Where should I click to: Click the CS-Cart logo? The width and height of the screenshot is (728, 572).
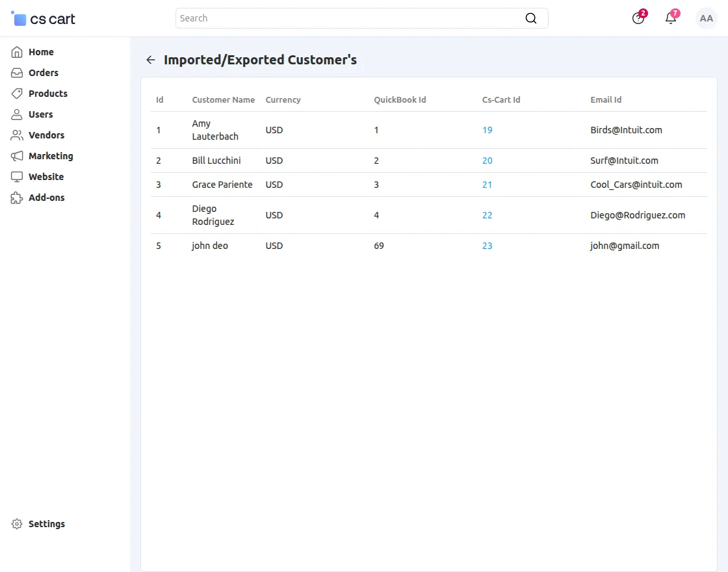click(x=44, y=19)
